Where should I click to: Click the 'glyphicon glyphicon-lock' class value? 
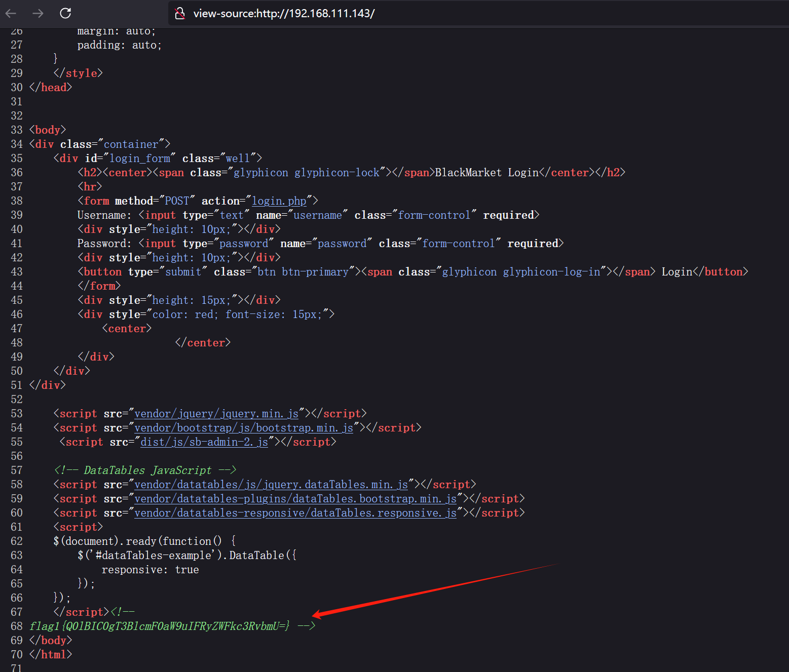tap(306, 173)
